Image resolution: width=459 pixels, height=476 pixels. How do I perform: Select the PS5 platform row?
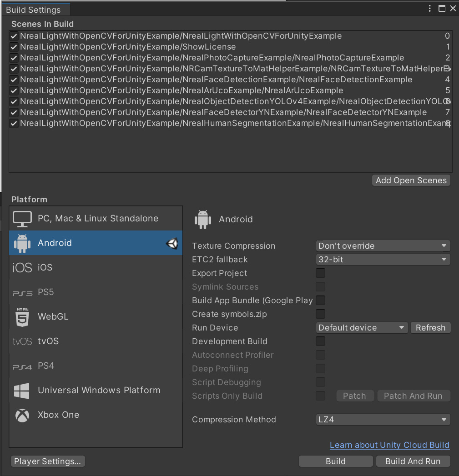point(96,292)
